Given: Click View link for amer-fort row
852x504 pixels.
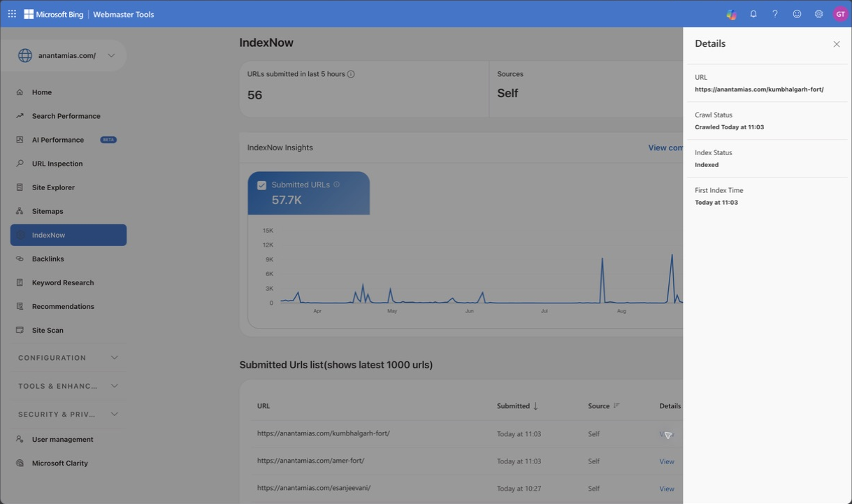Looking at the screenshot, I should tap(667, 461).
